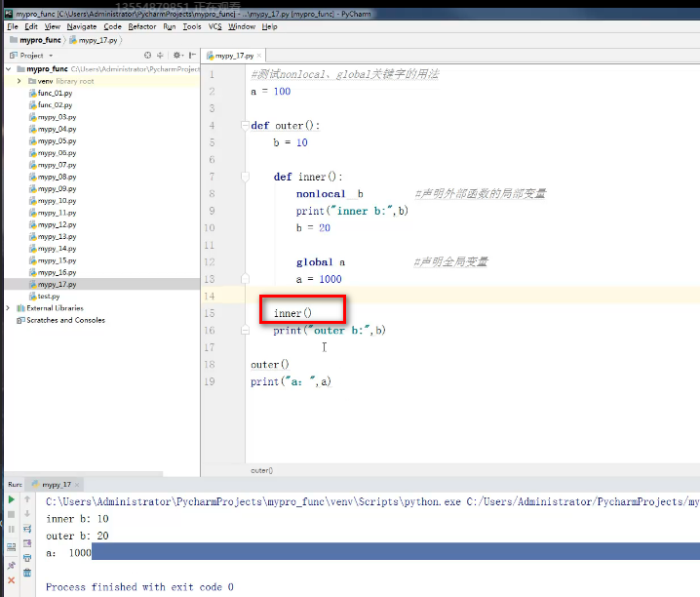Click the 'nonlocal b' code line
700x597 pixels.
click(330, 194)
